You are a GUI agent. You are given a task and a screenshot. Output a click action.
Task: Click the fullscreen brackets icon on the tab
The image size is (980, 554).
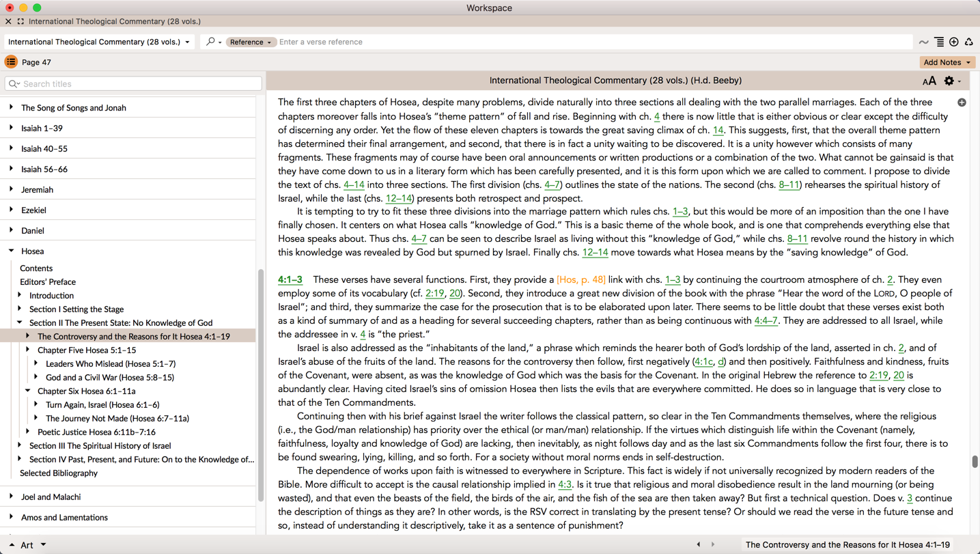coord(20,22)
